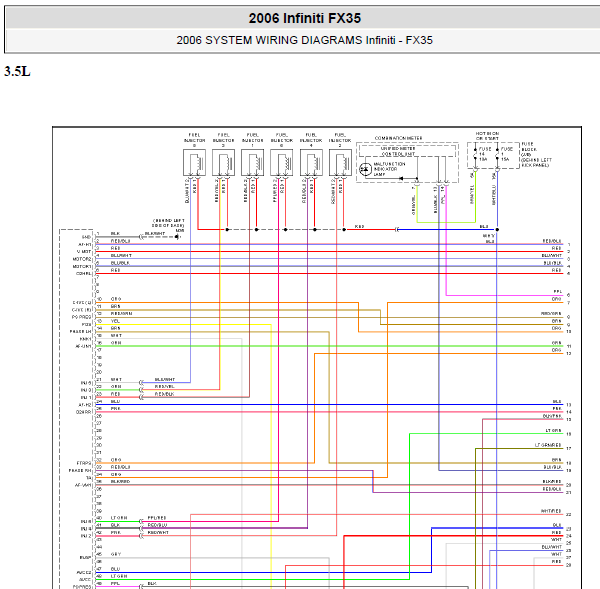Click the 'PNK' wire label at pin 25

click(x=116, y=409)
